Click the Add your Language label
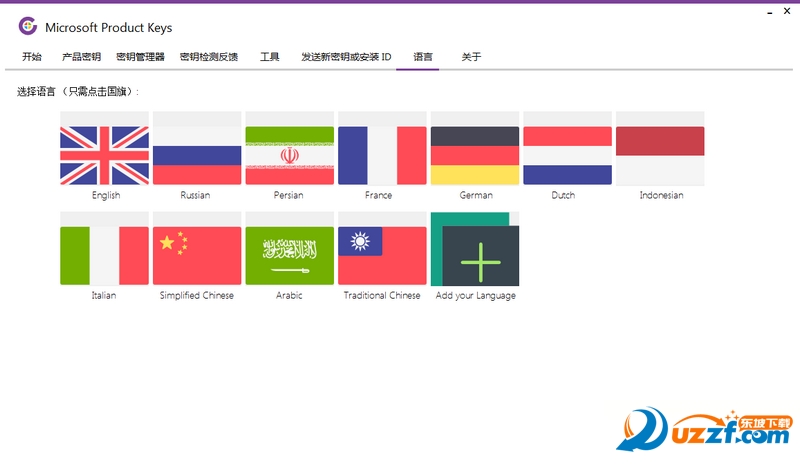Viewport: 800px width, 468px height. [476, 295]
